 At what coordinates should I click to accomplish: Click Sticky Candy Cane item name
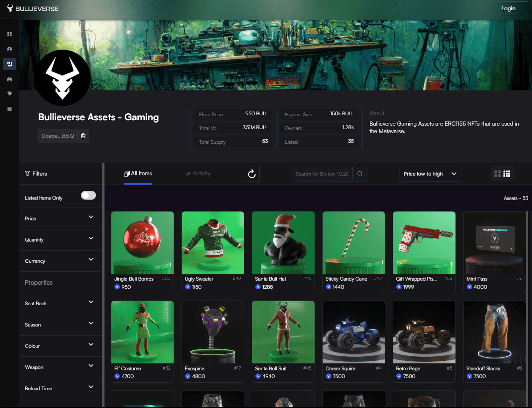click(346, 279)
